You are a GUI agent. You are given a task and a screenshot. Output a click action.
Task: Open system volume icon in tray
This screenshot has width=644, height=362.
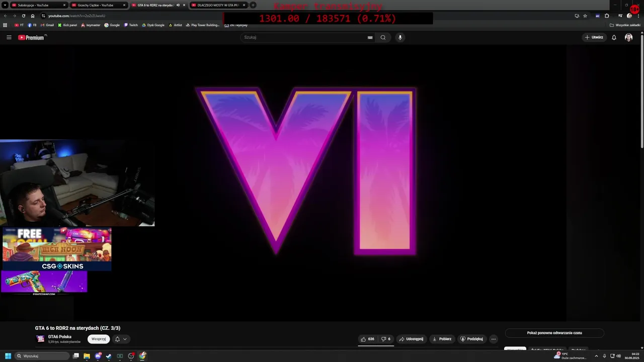click(618, 356)
